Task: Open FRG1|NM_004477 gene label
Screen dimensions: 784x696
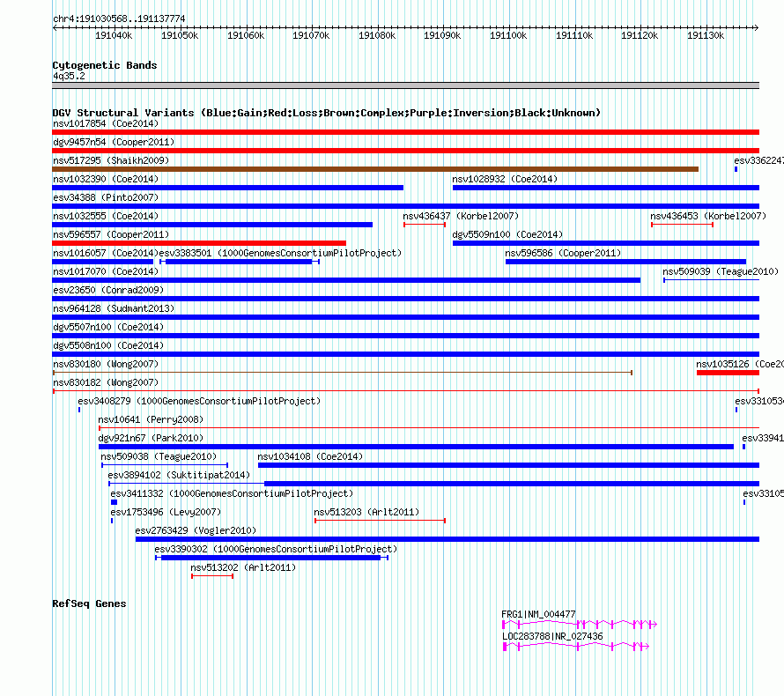Action: [x=538, y=614]
